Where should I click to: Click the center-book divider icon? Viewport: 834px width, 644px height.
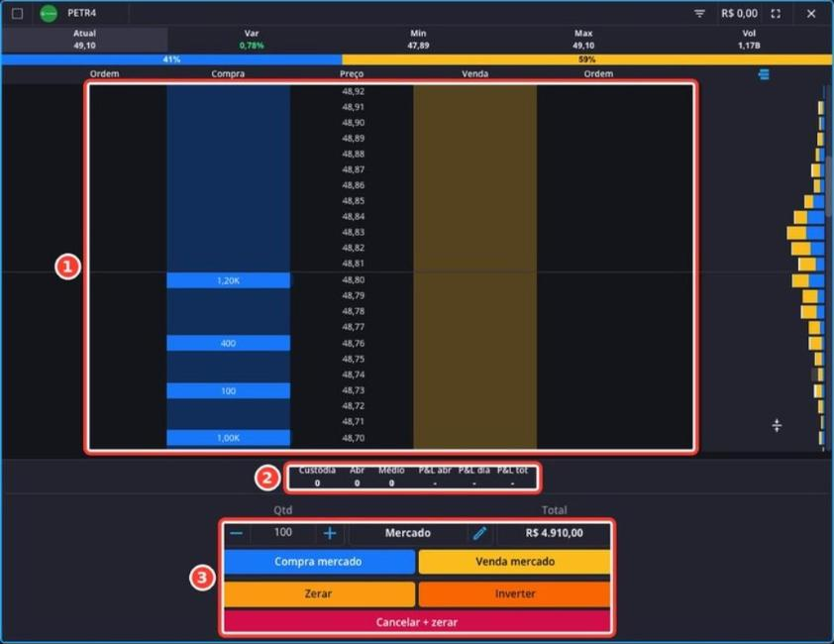click(x=777, y=425)
